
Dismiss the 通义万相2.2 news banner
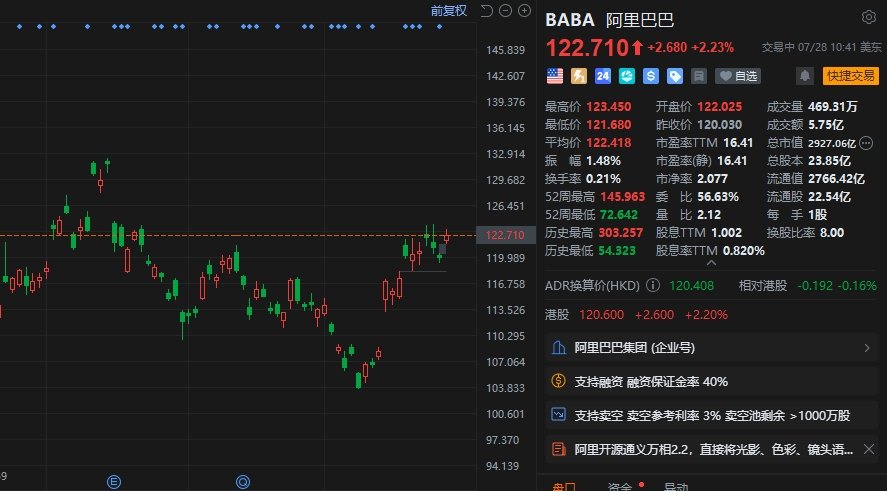click(869, 449)
